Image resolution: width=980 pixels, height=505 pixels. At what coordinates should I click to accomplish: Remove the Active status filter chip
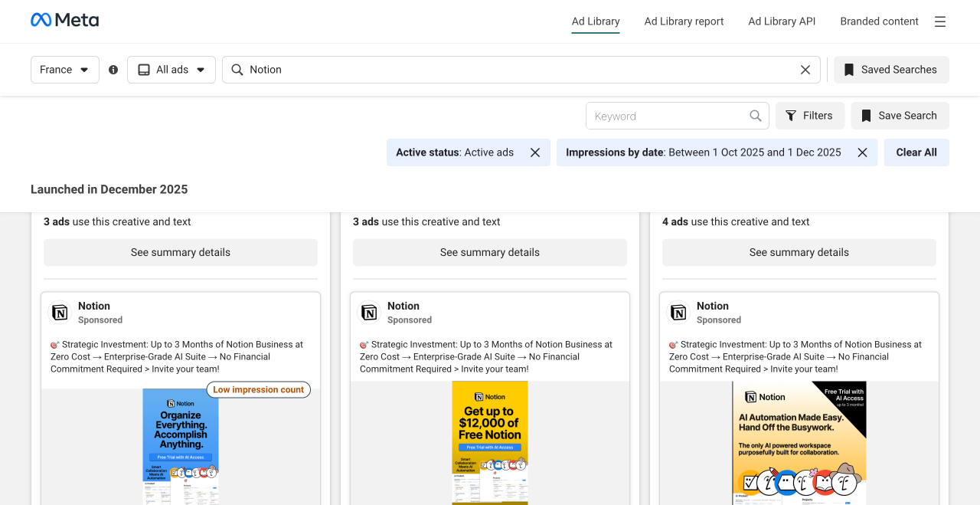pos(535,152)
